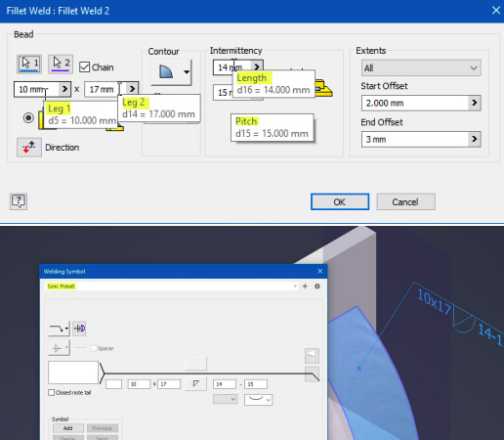The image size is (504, 440).
Task: Select face set 2 picker
Action: [x=61, y=64]
